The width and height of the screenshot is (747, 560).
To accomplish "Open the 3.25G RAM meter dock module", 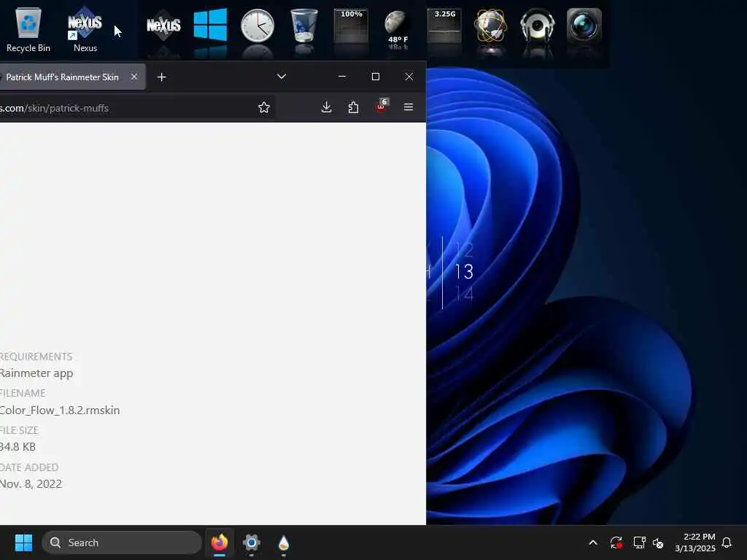I will 444,26.
